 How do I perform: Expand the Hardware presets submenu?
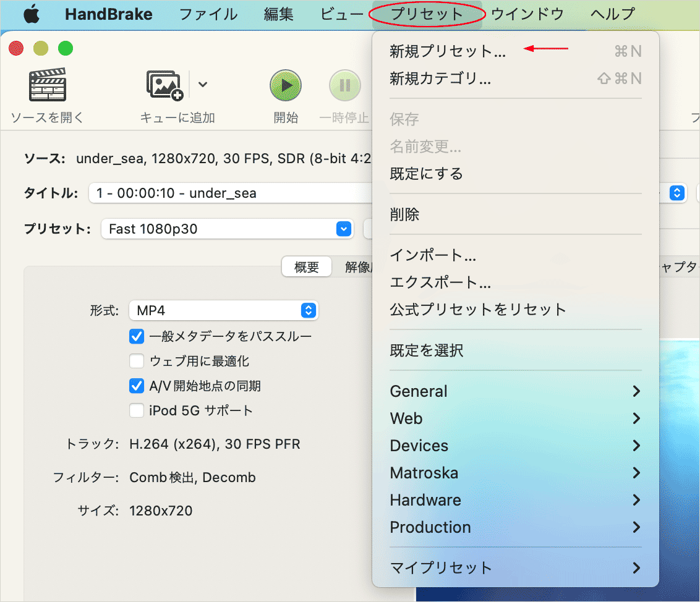point(514,500)
